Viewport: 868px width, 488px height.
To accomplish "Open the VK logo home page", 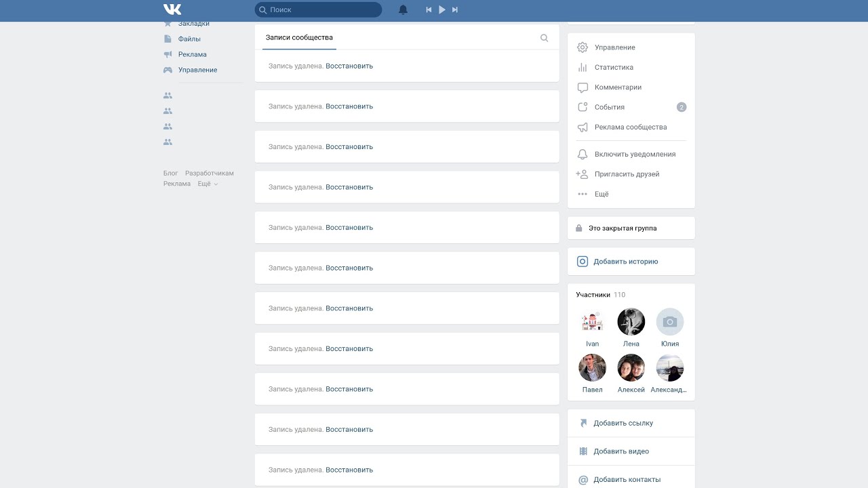I will click(172, 9).
